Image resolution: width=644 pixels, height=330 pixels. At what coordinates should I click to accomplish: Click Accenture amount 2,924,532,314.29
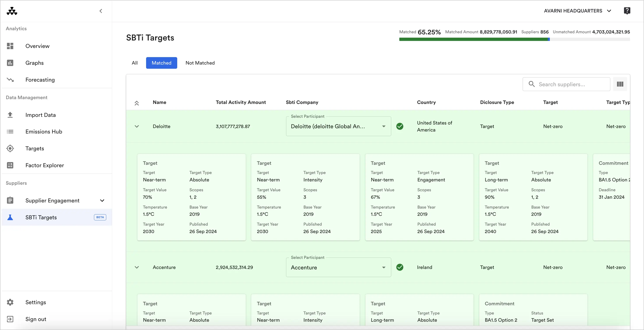pos(234,267)
